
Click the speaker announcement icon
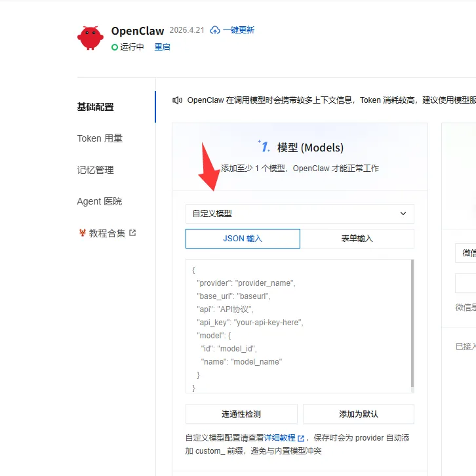click(177, 100)
